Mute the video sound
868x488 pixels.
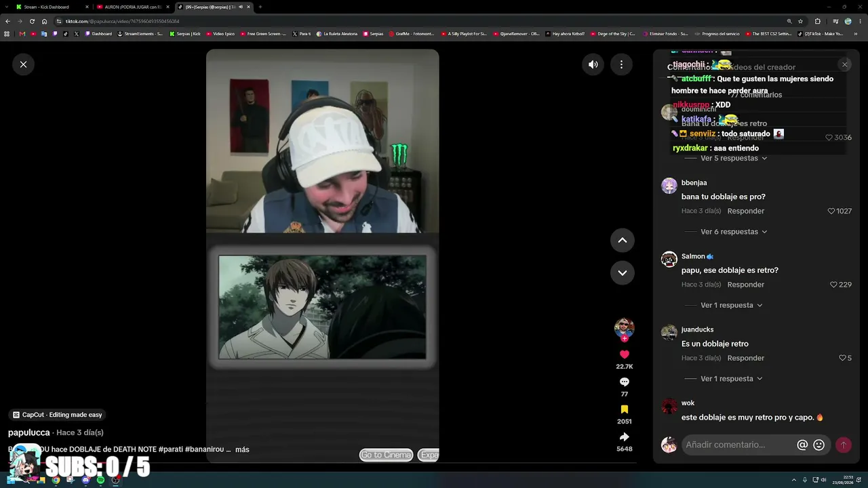coord(593,64)
